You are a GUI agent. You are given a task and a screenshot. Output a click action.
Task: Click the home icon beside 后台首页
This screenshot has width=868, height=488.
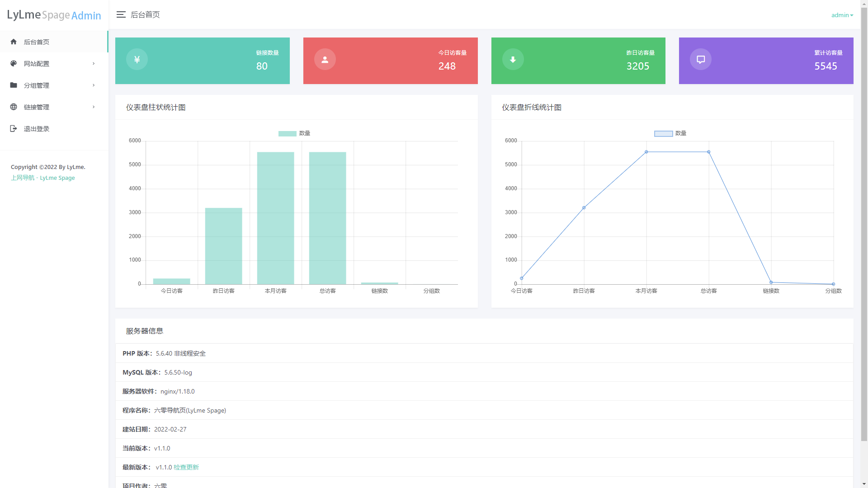pos(14,42)
